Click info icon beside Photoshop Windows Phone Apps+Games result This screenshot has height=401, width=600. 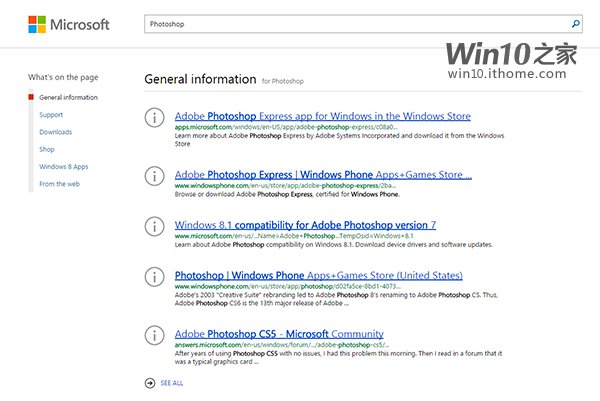tap(155, 277)
